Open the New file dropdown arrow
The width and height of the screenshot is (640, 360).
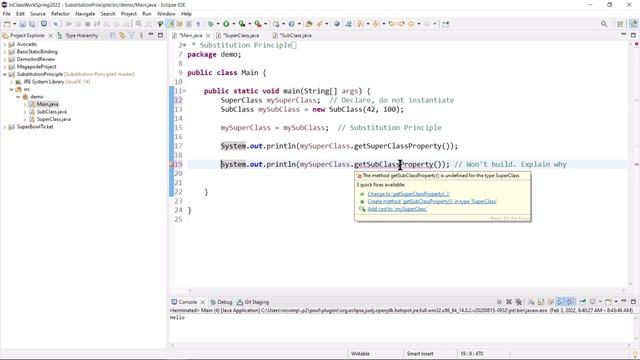coord(14,24)
